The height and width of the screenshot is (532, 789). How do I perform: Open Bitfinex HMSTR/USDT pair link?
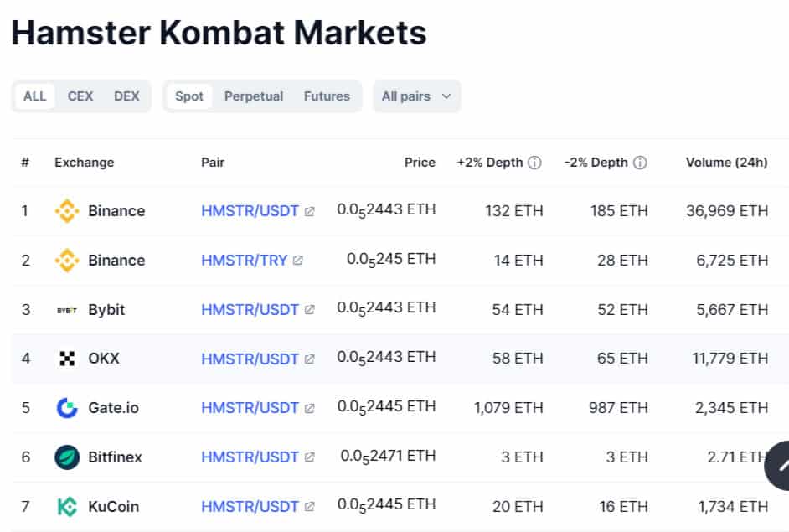[250, 457]
